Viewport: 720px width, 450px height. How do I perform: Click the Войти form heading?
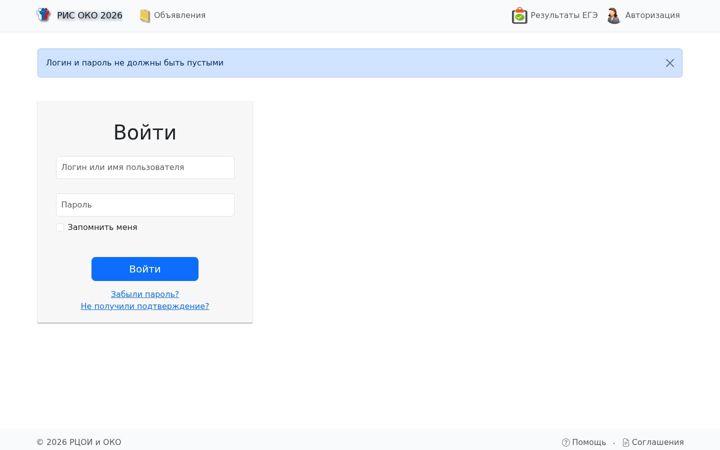tap(145, 133)
